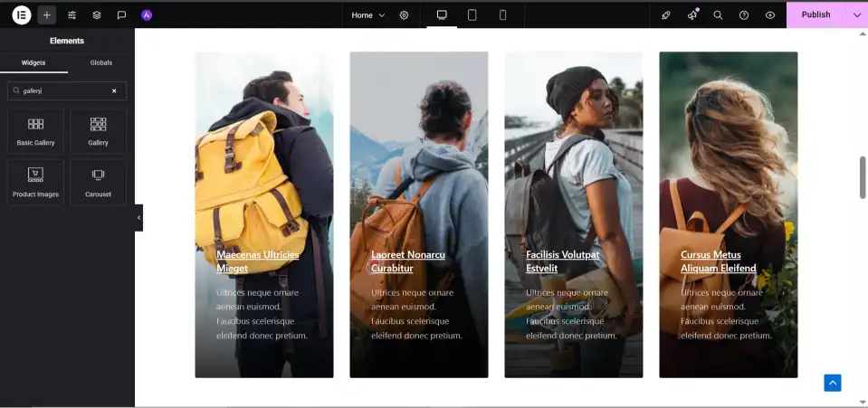Screen dimensions: 868x408
Task: Open the Elementor logo menu
Action: click(22, 14)
